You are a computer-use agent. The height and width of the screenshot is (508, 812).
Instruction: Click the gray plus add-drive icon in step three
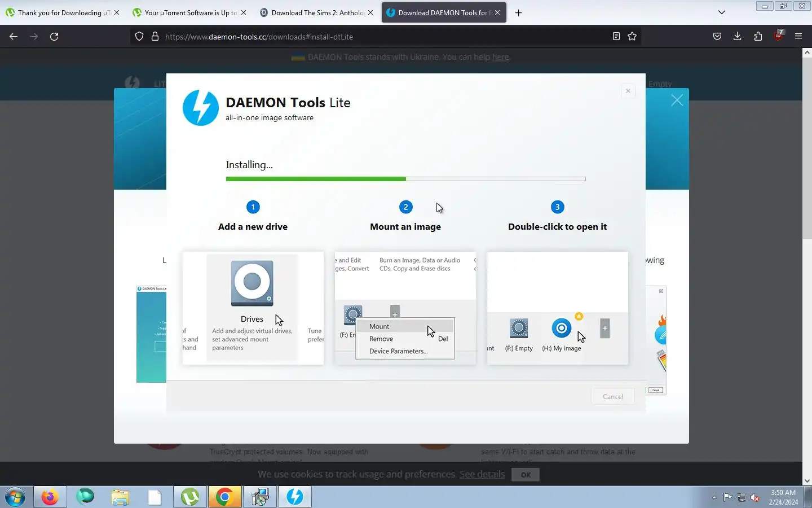pyautogui.click(x=604, y=329)
